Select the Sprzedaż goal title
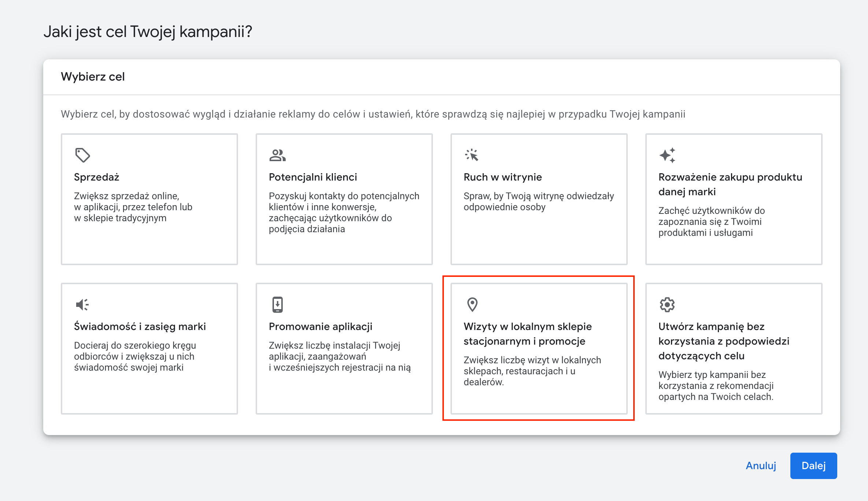The width and height of the screenshot is (868, 501). 97,177
